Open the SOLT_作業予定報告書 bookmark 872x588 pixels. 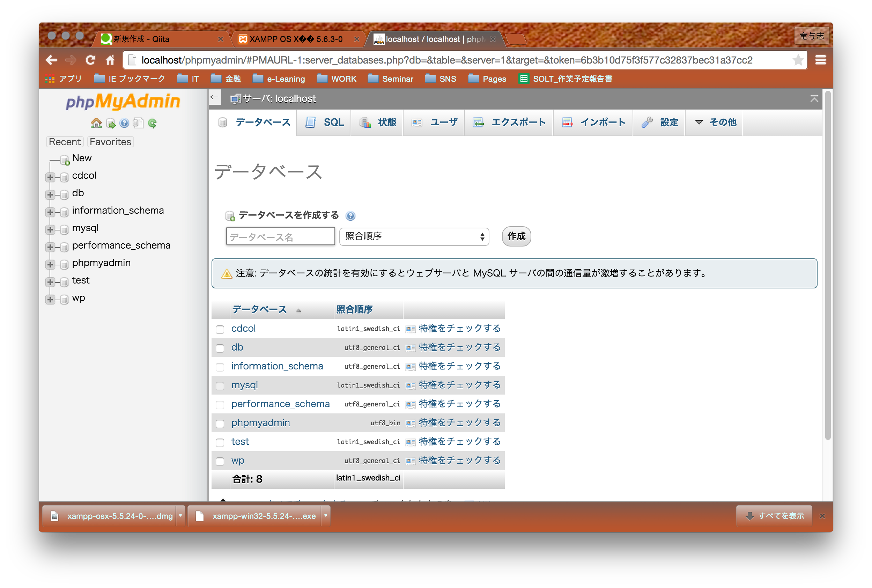[x=566, y=79]
